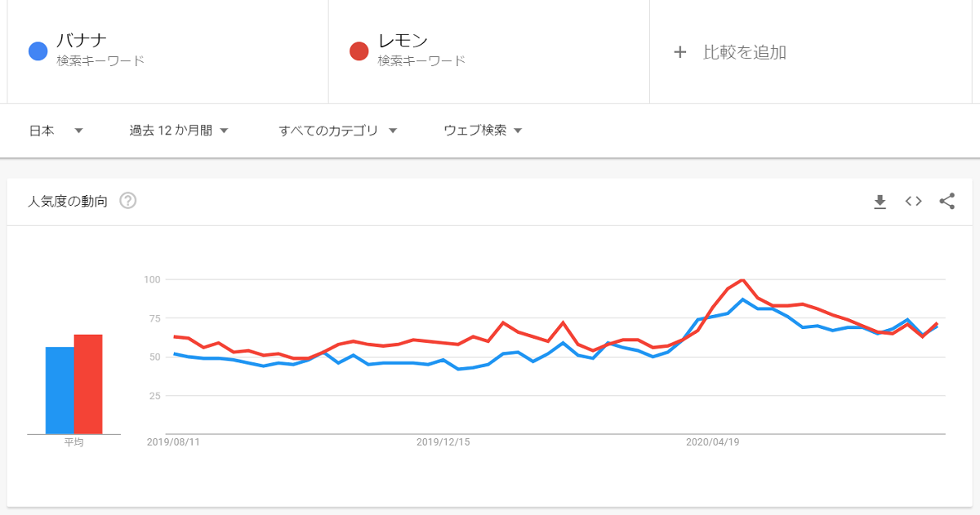The image size is (980, 515).
Task: Click the share icon
Action: coord(947,202)
